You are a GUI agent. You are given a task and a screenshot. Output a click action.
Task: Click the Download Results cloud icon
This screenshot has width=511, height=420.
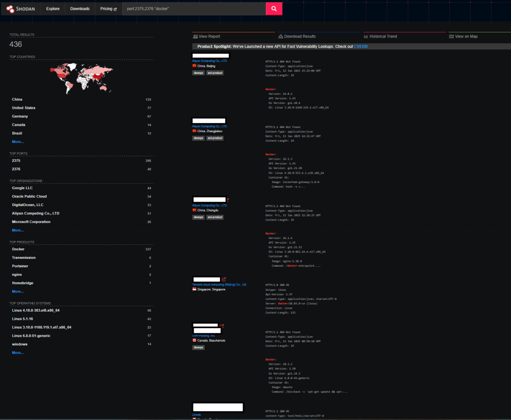click(x=280, y=36)
